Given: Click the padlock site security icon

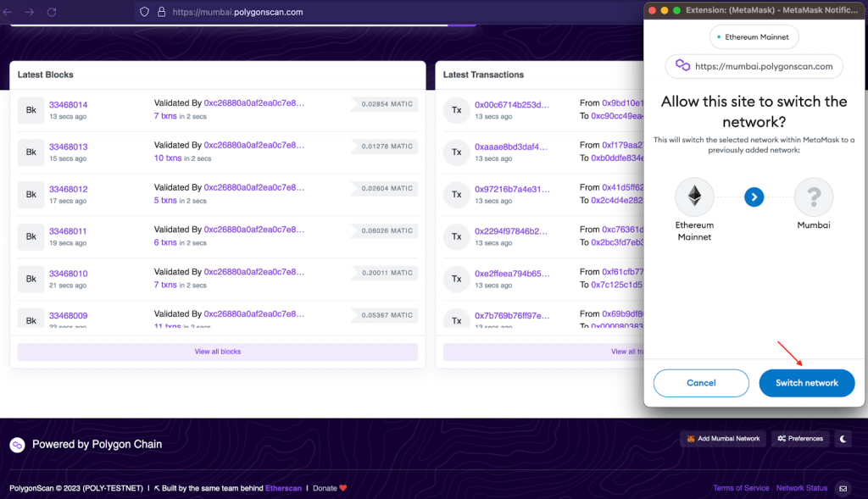Looking at the screenshot, I should pyautogui.click(x=161, y=12).
